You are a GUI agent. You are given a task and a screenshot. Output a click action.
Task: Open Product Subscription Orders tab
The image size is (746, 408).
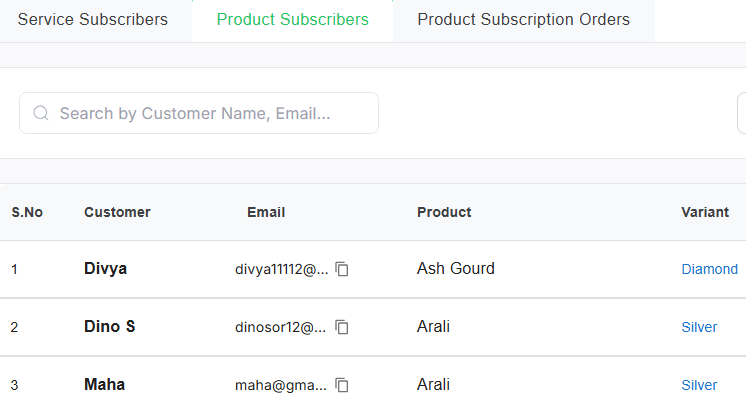[x=523, y=20]
